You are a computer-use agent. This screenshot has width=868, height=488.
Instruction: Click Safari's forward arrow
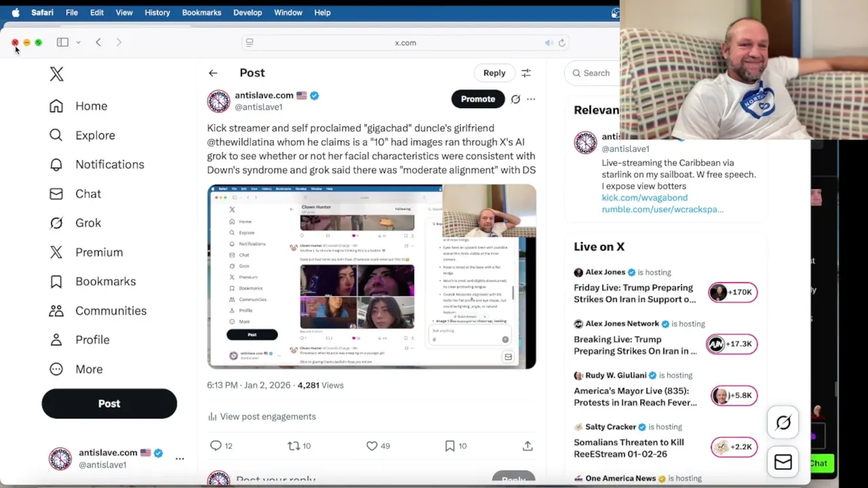pyautogui.click(x=119, y=43)
